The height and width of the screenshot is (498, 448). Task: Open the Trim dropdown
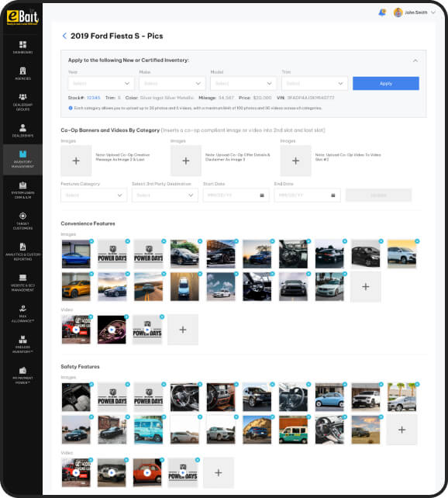tap(314, 84)
